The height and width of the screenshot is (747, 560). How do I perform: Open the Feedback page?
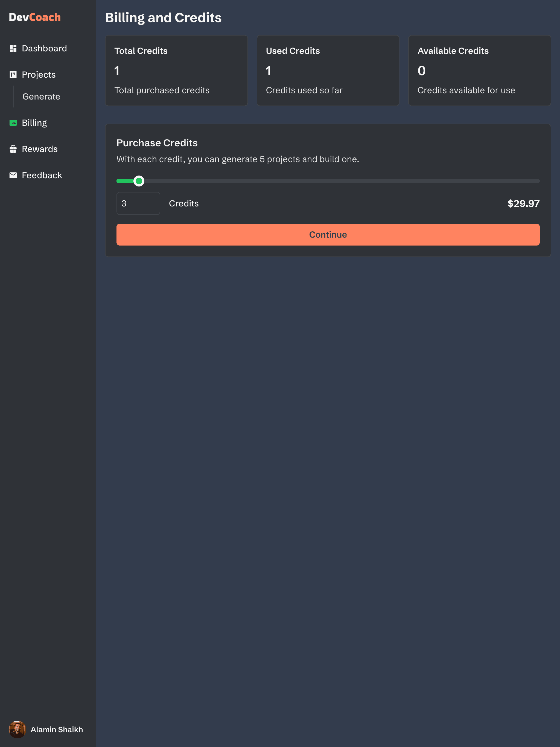(x=42, y=175)
